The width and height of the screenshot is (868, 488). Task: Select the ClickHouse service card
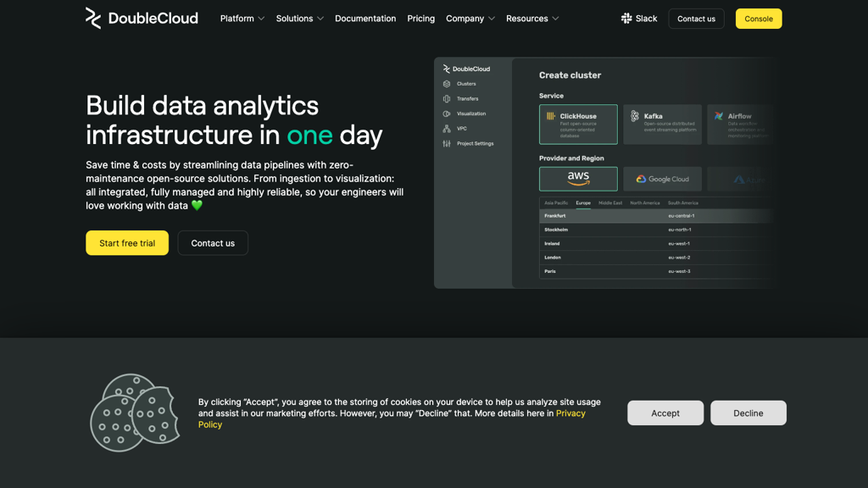578,125
